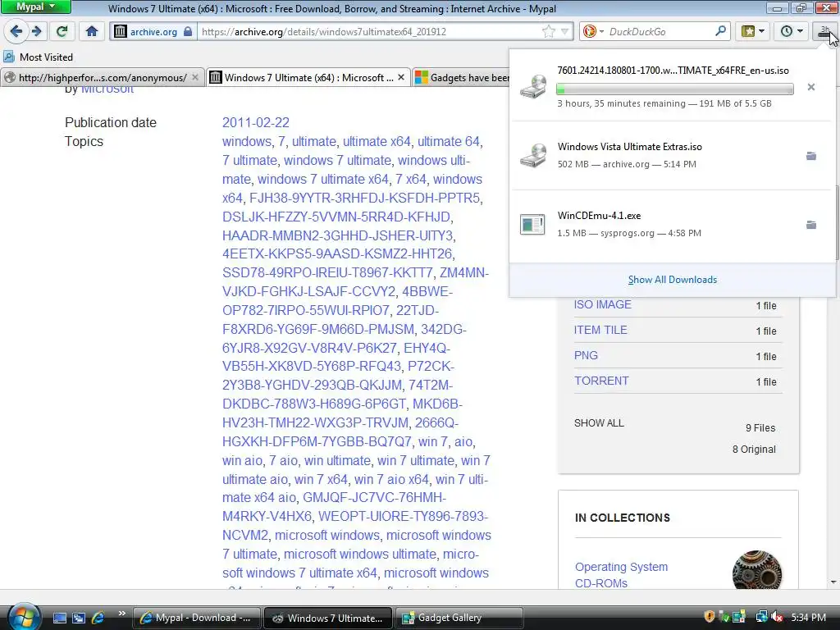The height and width of the screenshot is (630, 840).
Task: Click in the URL address field
Action: point(370,32)
